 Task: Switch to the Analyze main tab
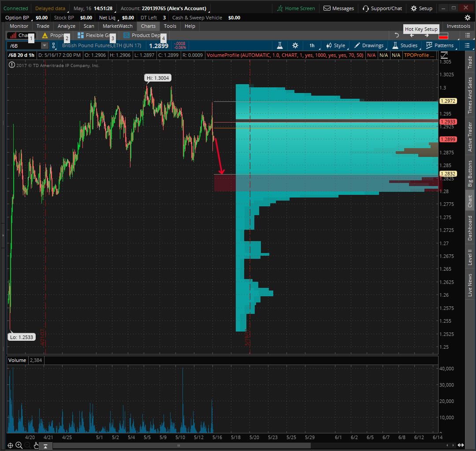(67, 26)
